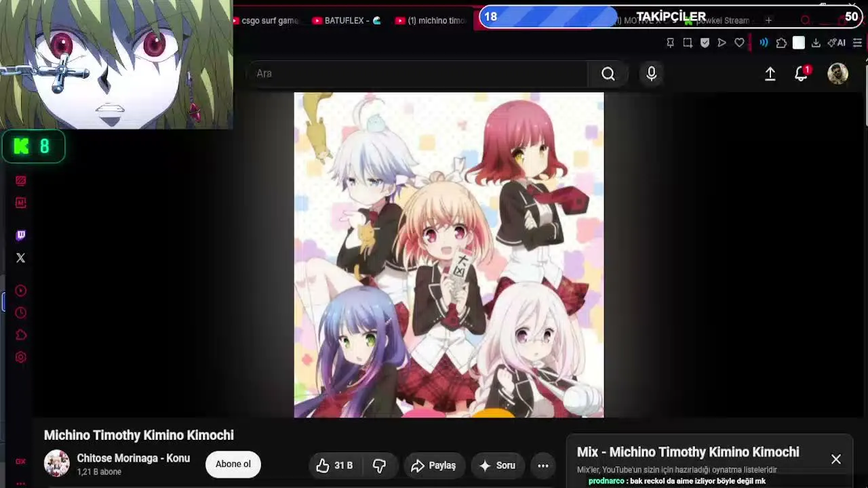This screenshot has width=868, height=488.
Task: Open the sidebar player icon
Action: point(20,291)
